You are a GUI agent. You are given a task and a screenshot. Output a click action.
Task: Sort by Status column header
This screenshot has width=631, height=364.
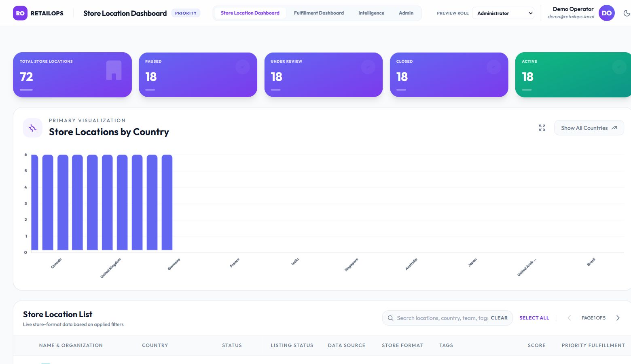[x=232, y=345]
